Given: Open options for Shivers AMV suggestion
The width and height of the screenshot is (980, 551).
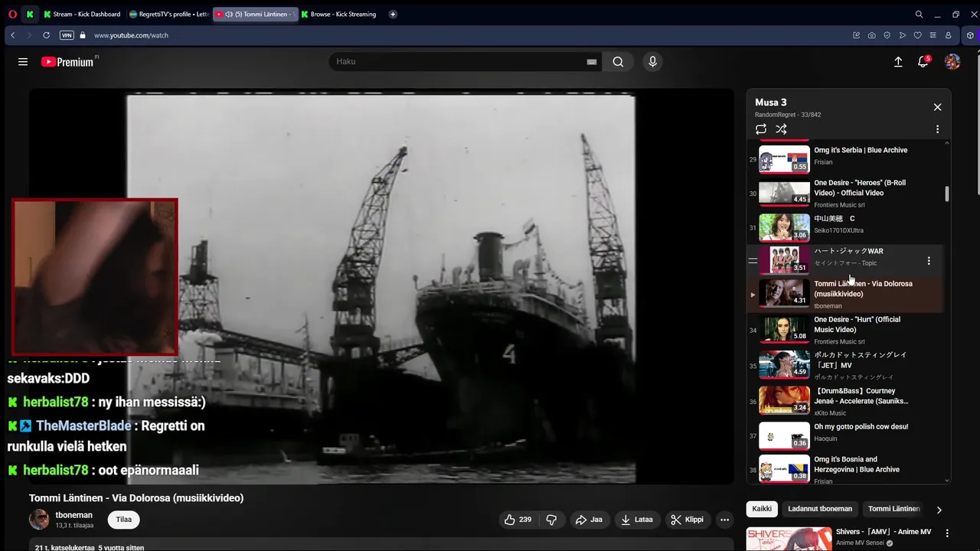Looking at the screenshot, I should tap(947, 533).
